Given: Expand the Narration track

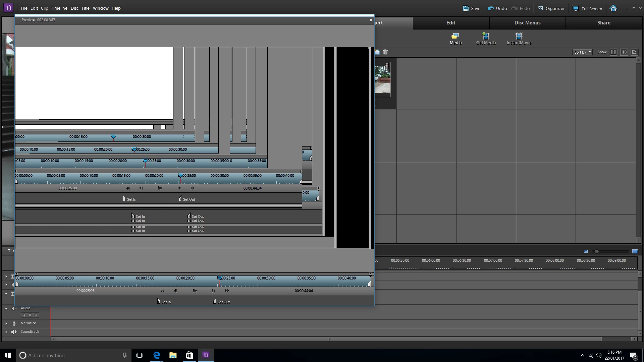Looking at the screenshot, I should pos(6,323).
